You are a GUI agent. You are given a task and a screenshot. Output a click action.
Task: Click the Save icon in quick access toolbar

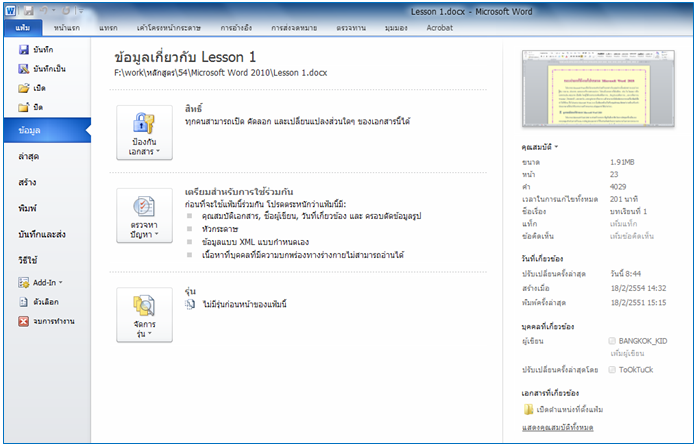(28, 11)
